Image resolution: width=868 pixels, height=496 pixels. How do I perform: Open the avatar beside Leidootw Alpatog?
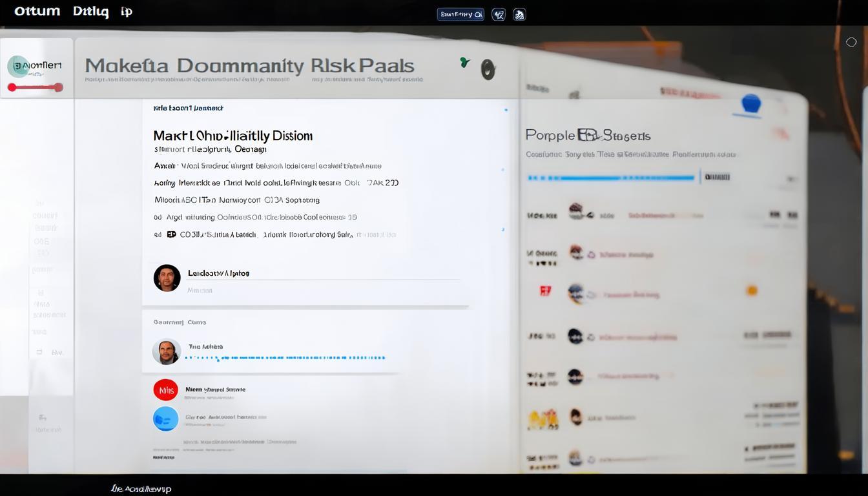coord(167,278)
